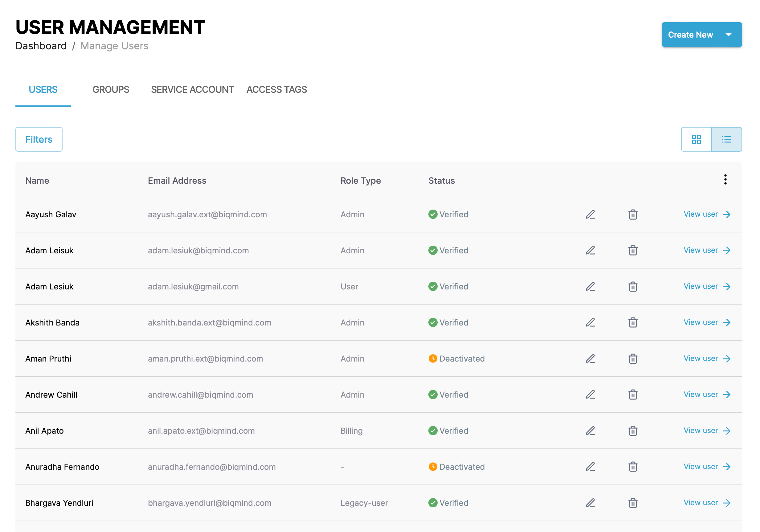
Task: Edit Aayush Galav with pencil icon
Action: [x=590, y=215]
